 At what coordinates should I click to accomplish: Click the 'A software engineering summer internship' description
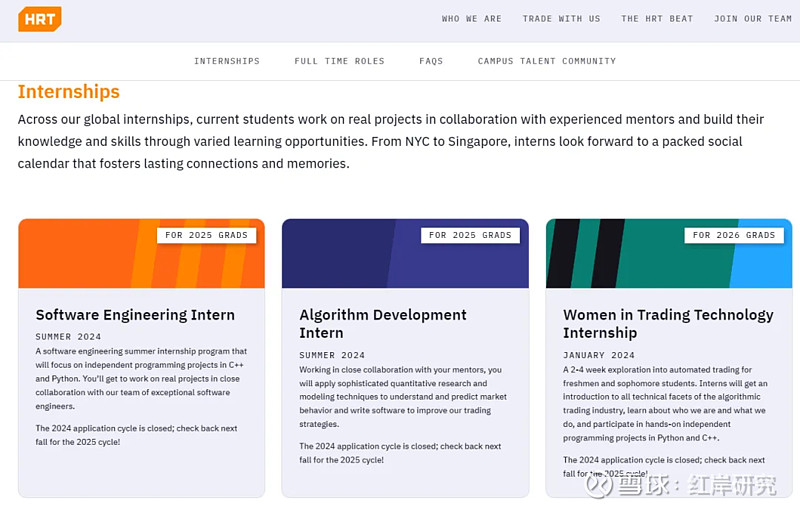(141, 378)
